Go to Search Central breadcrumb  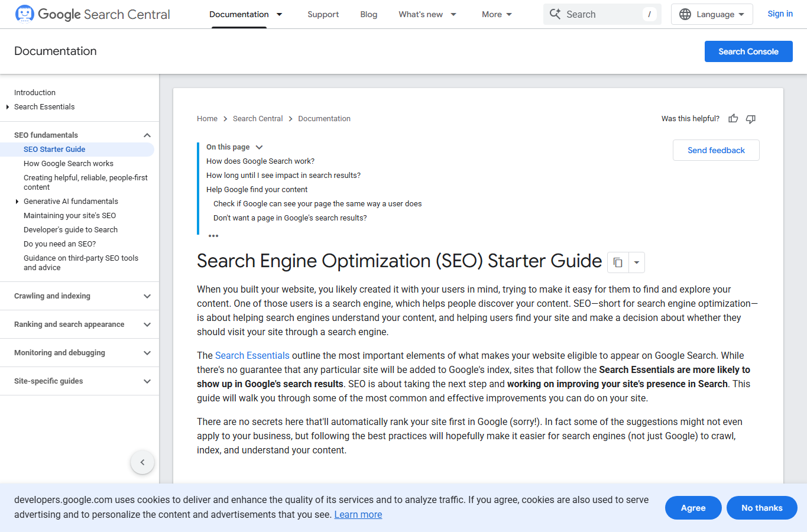258,119
